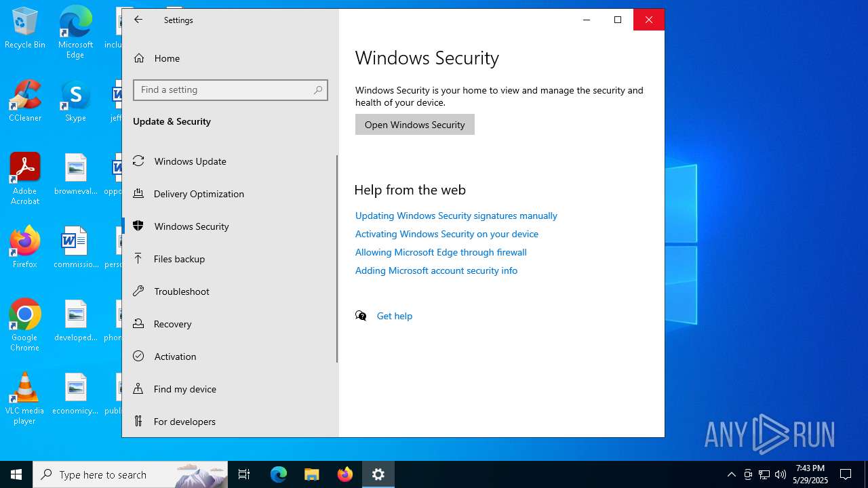Click the Get help chat icon
This screenshot has width=868, height=488.
[361, 316]
